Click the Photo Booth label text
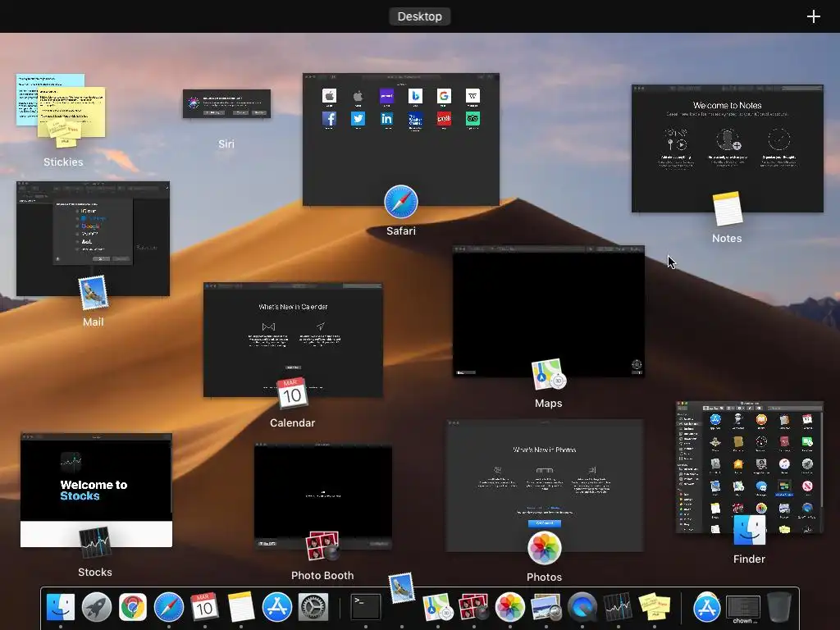840x630 pixels. (322, 575)
